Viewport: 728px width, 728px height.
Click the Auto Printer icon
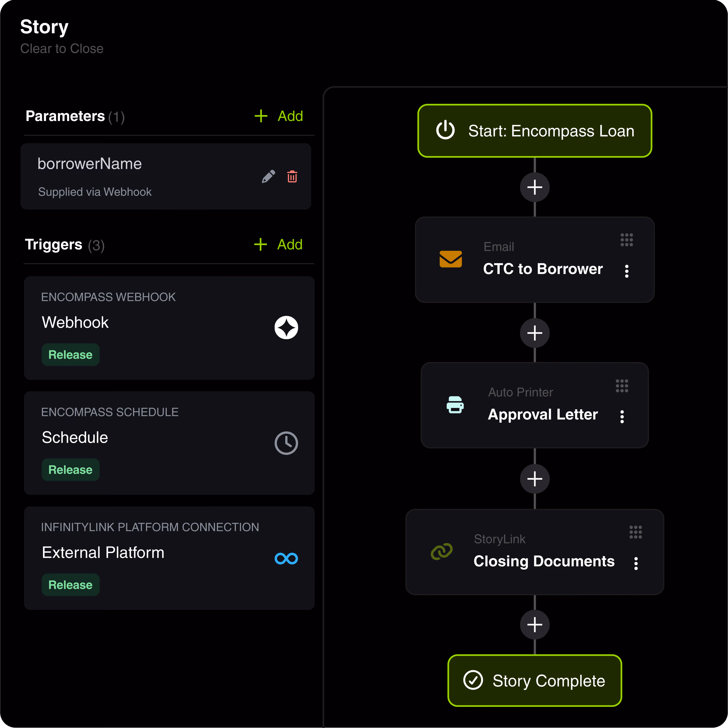pos(455,405)
